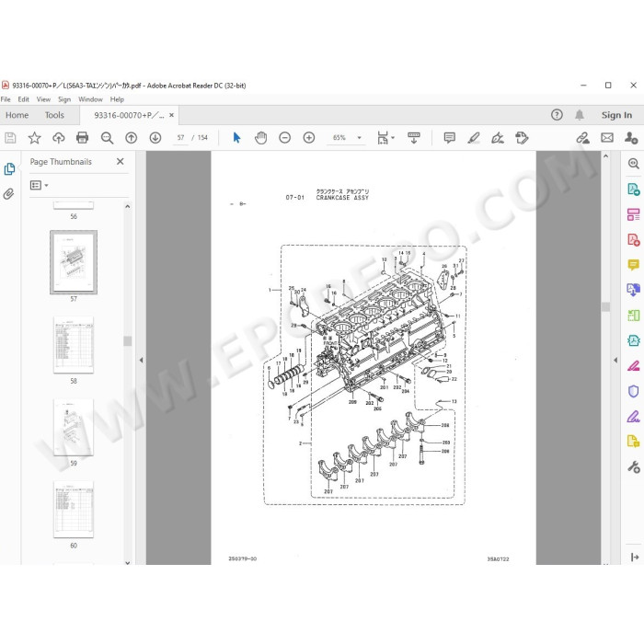The image size is (644, 644).
Task: Select the 93316-00070+P document tab
Action: click(x=129, y=115)
